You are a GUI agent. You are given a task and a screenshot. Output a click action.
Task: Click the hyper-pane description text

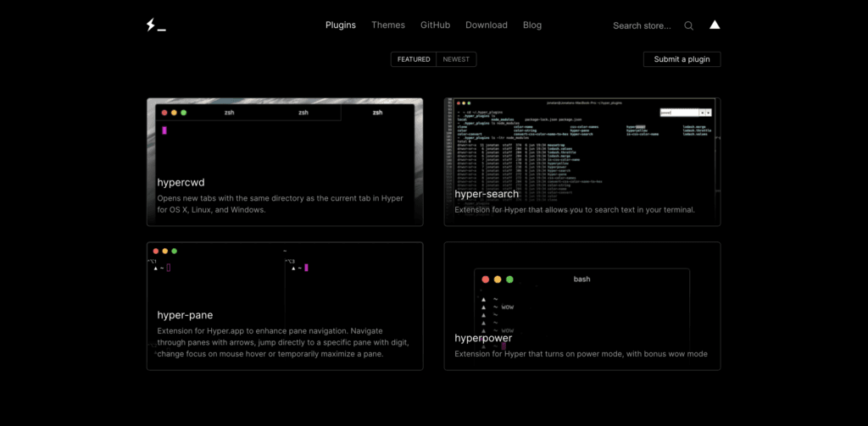[x=283, y=342]
